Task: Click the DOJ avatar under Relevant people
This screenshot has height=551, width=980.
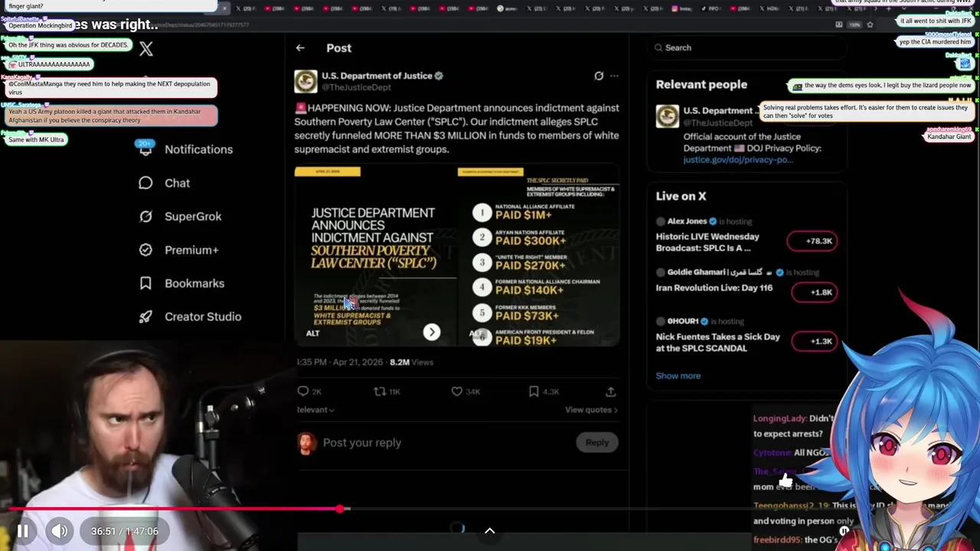Action: pos(667,116)
